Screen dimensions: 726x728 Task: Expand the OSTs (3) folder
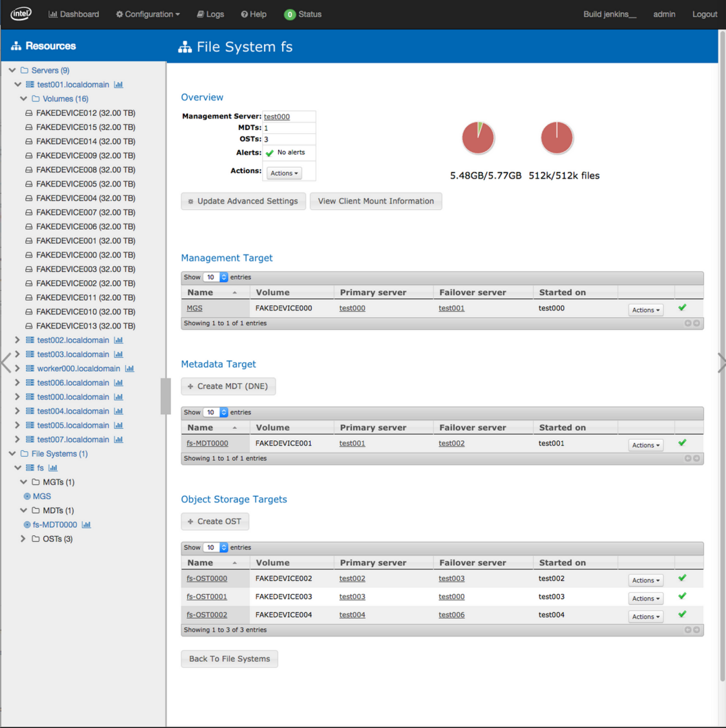click(x=24, y=539)
